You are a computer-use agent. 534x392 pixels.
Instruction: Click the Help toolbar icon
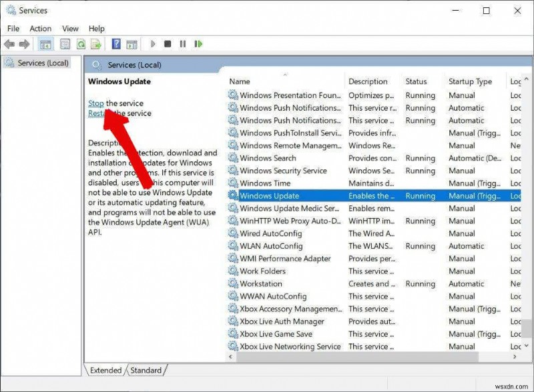pyautogui.click(x=116, y=44)
